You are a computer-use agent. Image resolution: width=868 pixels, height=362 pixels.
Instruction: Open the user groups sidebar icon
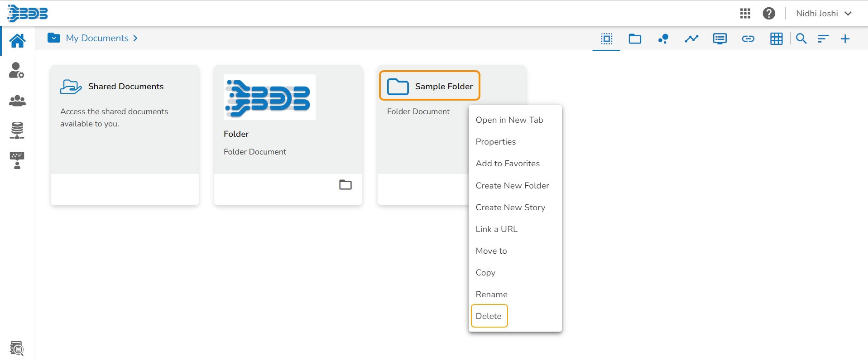[x=17, y=101]
